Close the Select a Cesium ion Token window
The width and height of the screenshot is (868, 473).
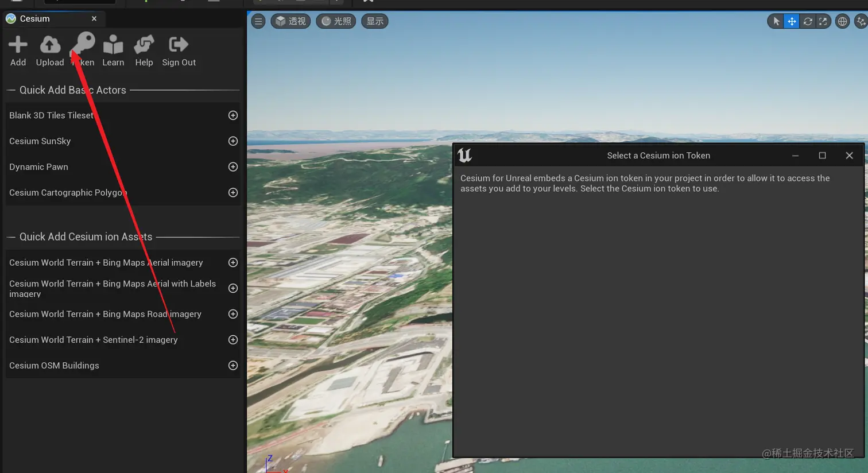pos(850,156)
